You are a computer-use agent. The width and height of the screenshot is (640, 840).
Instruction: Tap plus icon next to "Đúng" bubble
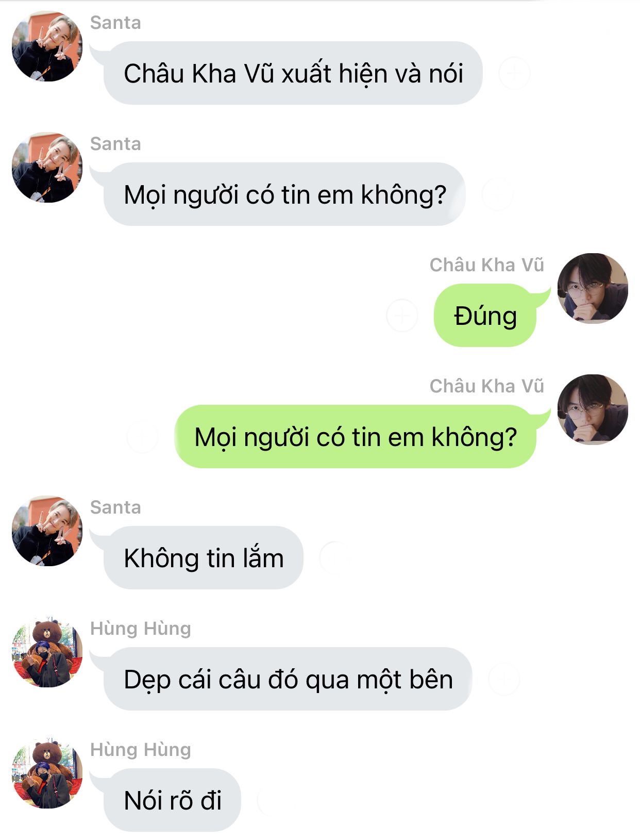[402, 315]
